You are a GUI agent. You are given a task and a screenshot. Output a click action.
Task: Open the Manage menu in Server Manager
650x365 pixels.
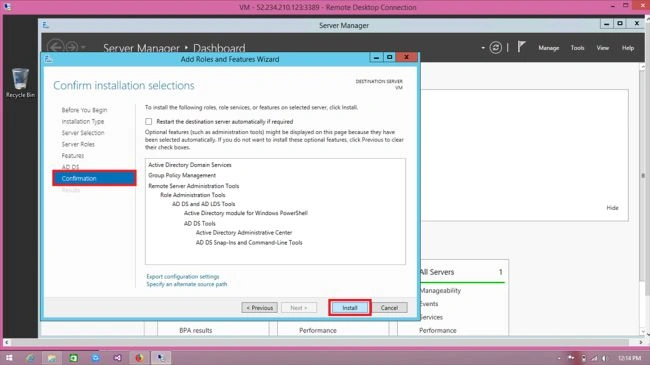click(x=548, y=48)
